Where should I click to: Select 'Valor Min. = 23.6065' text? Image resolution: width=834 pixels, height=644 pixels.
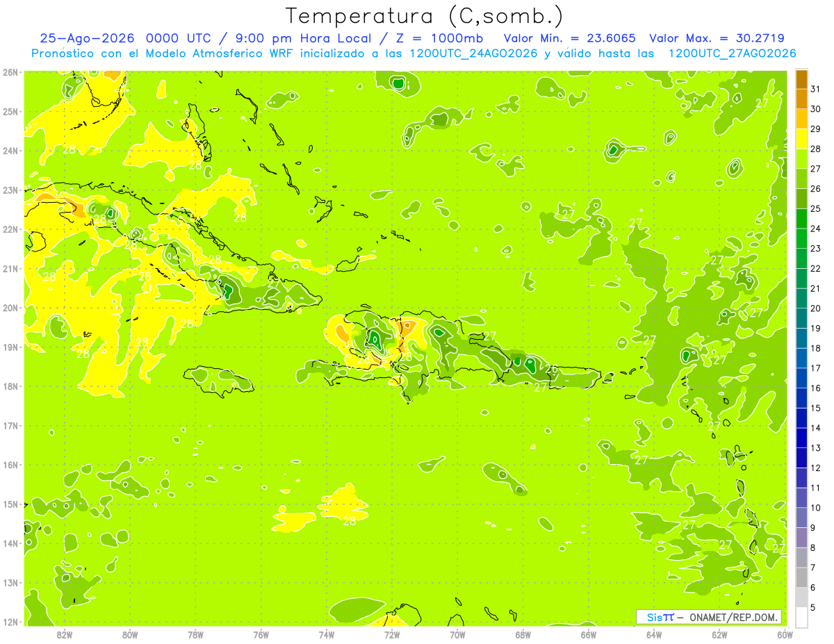point(570,38)
